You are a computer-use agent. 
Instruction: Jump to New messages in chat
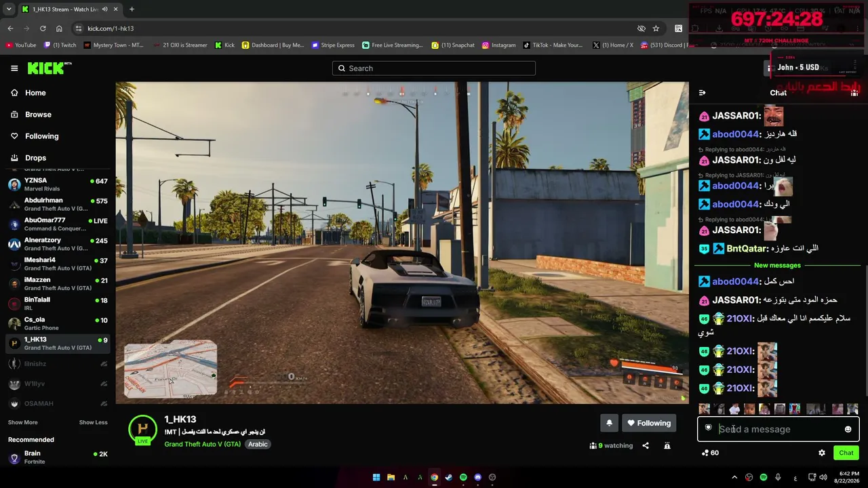click(x=777, y=265)
